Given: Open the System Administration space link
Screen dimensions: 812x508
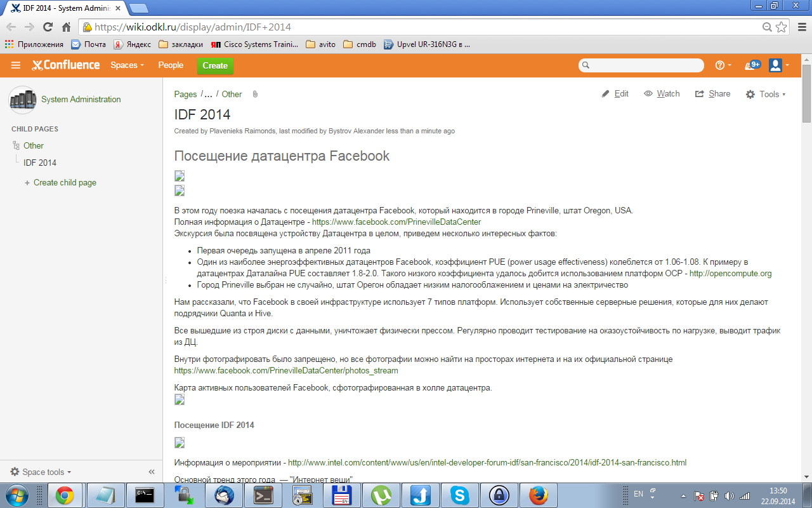Looking at the screenshot, I should pos(81,100).
